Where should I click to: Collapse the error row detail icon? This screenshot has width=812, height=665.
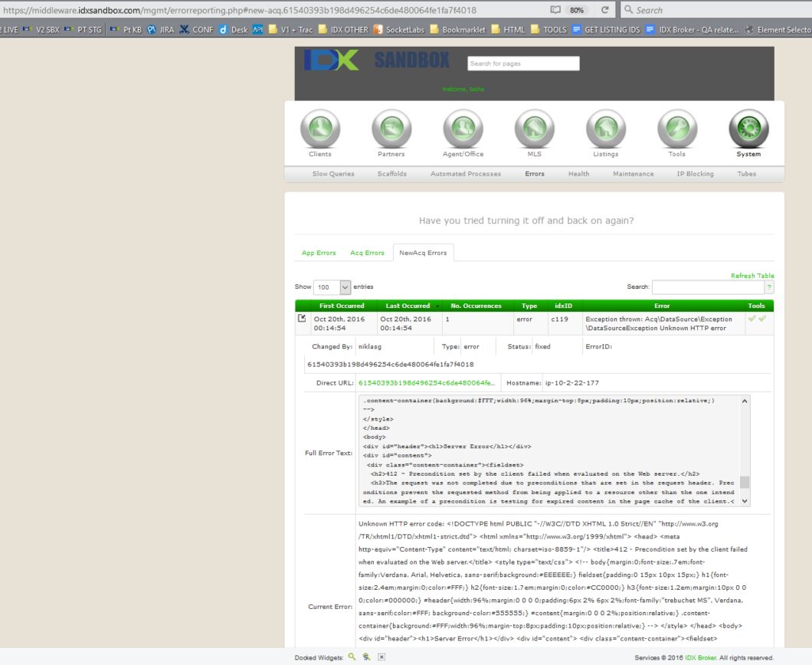(x=302, y=319)
